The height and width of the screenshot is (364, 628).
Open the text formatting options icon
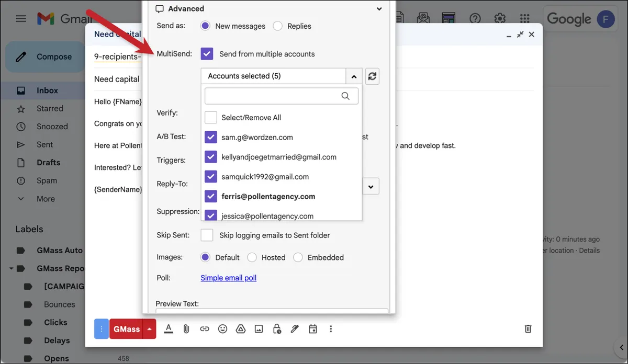tap(169, 329)
